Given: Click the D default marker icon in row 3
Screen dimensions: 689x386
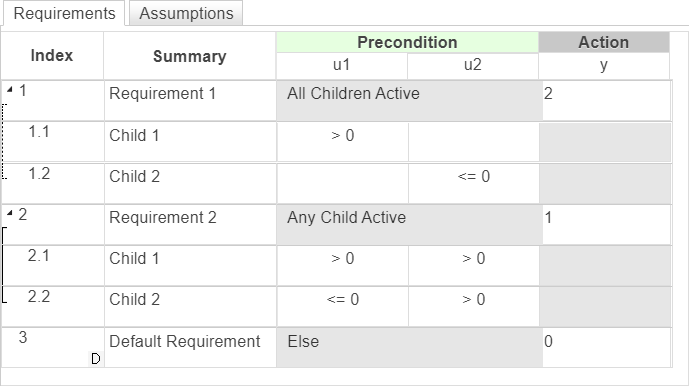Looking at the screenshot, I should coord(96,359).
